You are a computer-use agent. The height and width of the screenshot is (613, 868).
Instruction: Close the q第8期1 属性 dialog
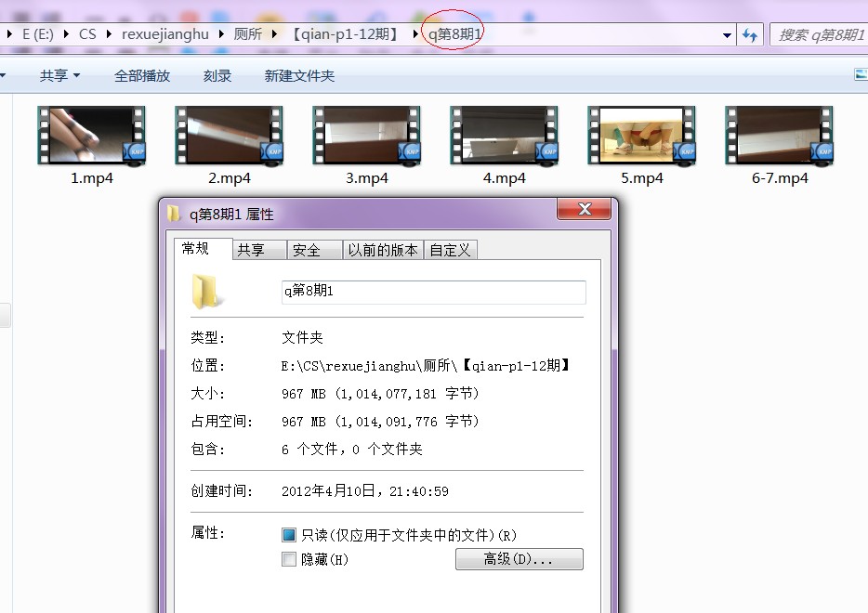[x=584, y=208]
